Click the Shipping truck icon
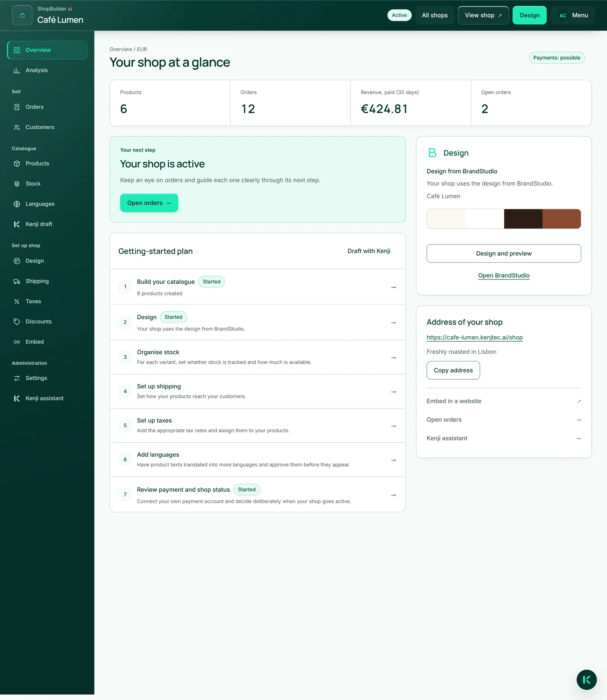607x700 pixels. click(17, 281)
